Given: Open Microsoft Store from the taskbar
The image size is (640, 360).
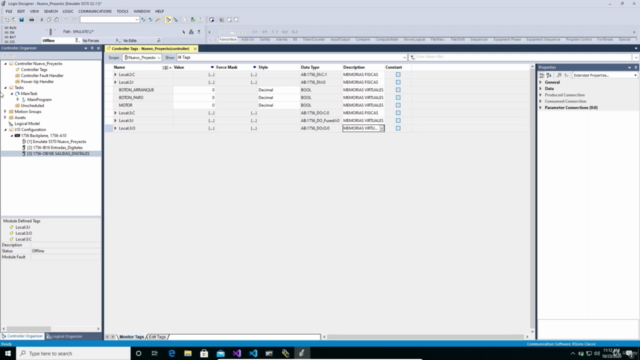Looking at the screenshot, I should pos(204,353).
